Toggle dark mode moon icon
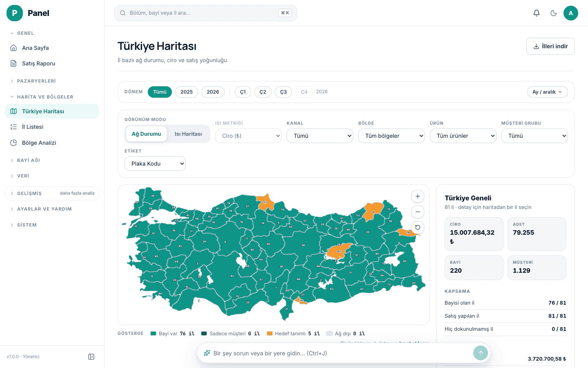Screen dimensions: 588x368 click(x=554, y=13)
